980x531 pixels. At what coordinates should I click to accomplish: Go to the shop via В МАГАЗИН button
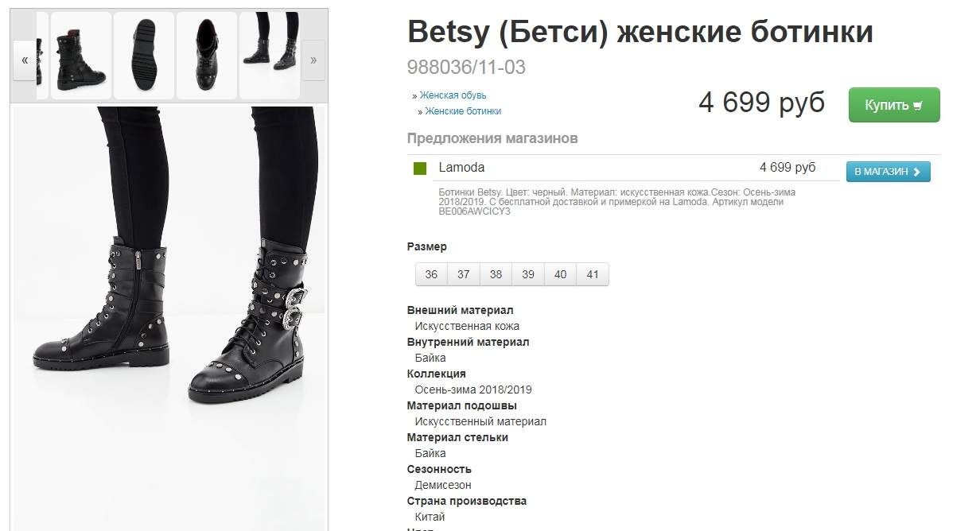[x=888, y=172]
